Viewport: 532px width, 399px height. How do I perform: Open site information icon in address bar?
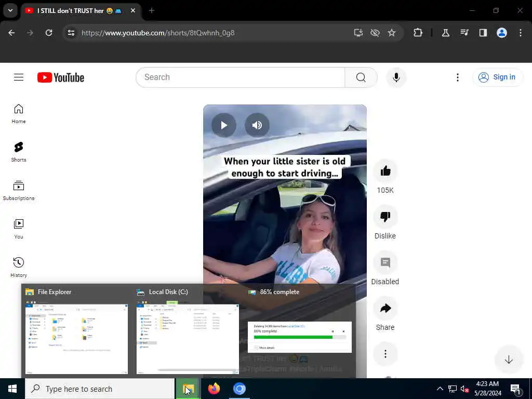click(71, 33)
